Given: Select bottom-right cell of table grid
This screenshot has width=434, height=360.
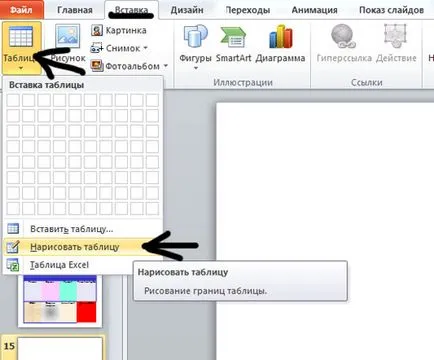Looking at the screenshot, I should 152,208.
